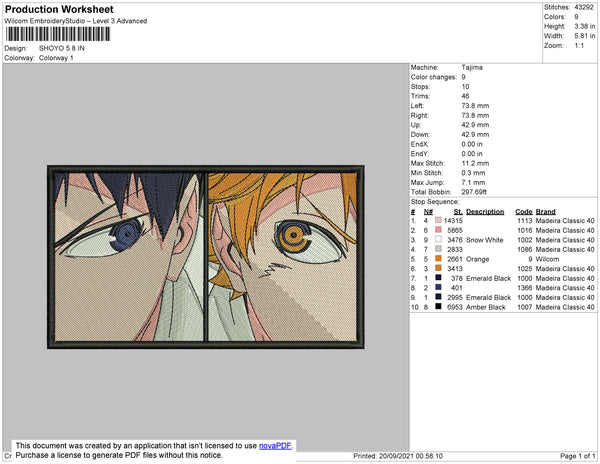Click the Code column header
Screen dimensions: 600x464
click(524, 212)
